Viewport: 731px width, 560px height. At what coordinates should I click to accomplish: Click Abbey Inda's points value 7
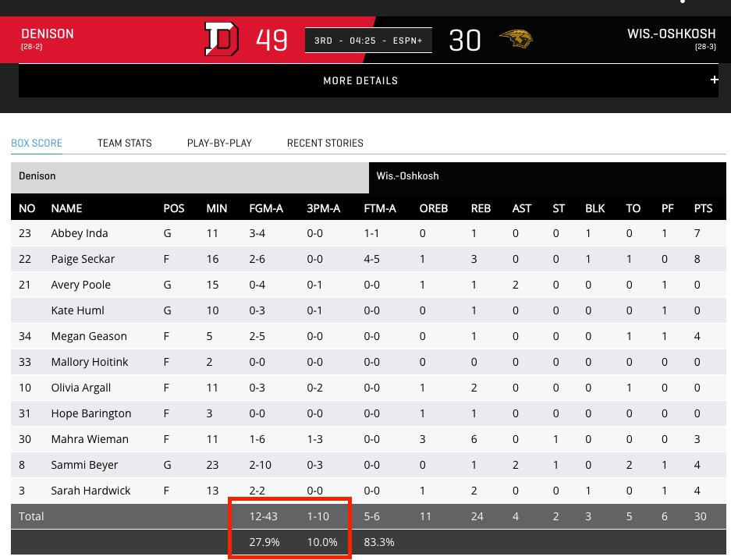pos(697,233)
